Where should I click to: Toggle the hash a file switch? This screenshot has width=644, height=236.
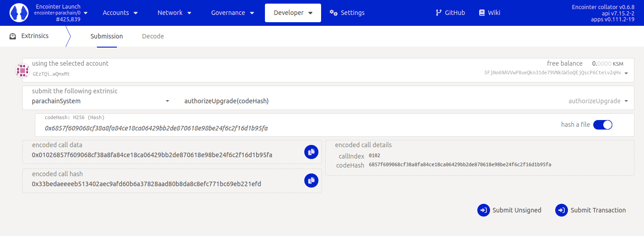click(602, 125)
